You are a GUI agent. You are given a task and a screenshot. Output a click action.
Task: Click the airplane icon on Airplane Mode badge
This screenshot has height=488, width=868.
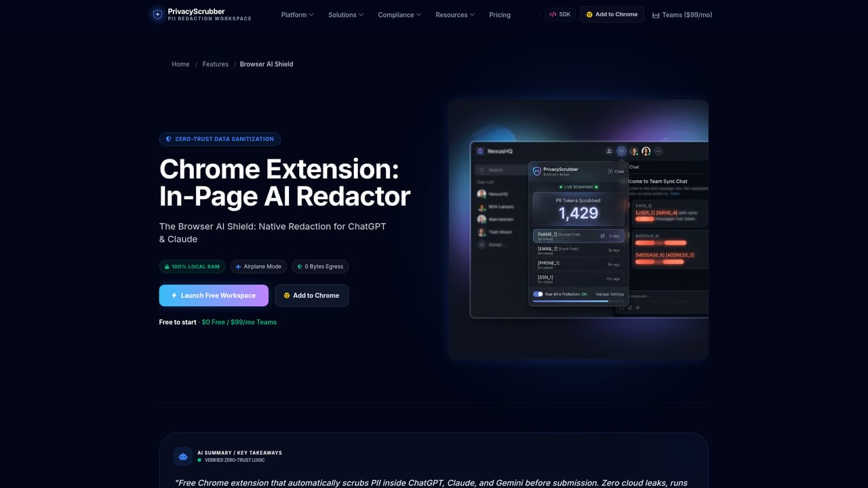238,267
